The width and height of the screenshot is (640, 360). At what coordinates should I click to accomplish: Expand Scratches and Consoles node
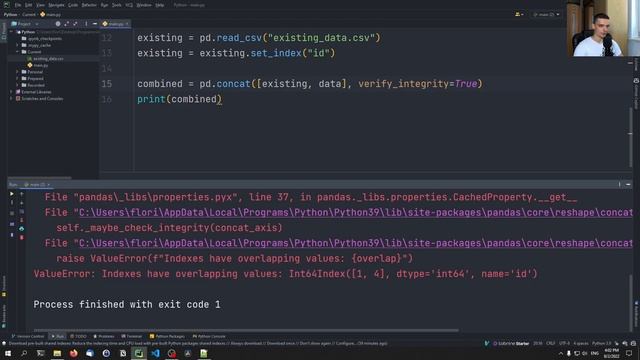[x=12, y=98]
